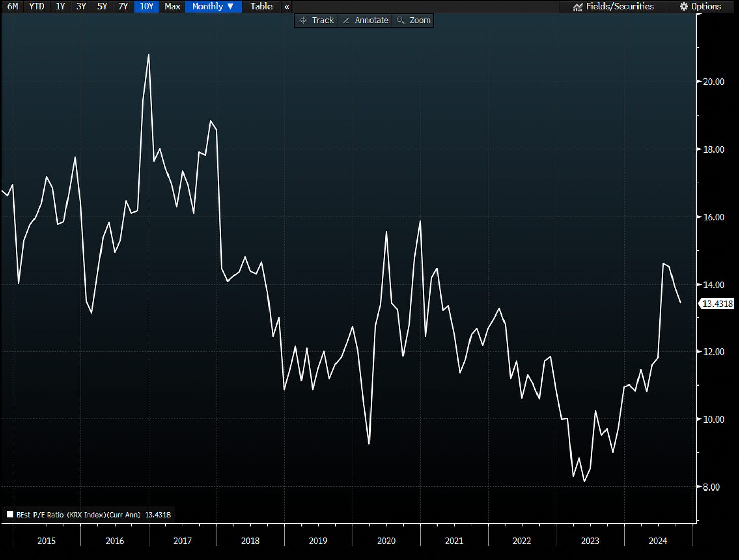Click the 2018 x-axis label
Image resolution: width=739 pixels, height=560 pixels.
click(x=250, y=541)
